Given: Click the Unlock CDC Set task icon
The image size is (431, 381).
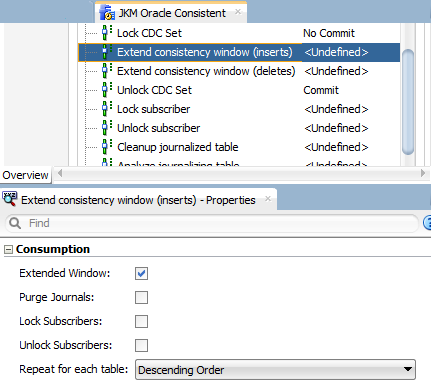Looking at the screenshot, I should pyautogui.click(x=106, y=90).
